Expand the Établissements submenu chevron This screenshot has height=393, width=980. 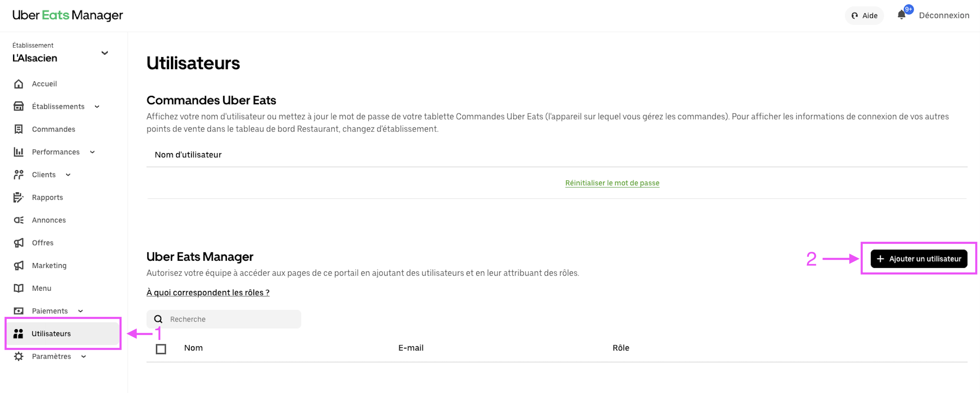97,106
